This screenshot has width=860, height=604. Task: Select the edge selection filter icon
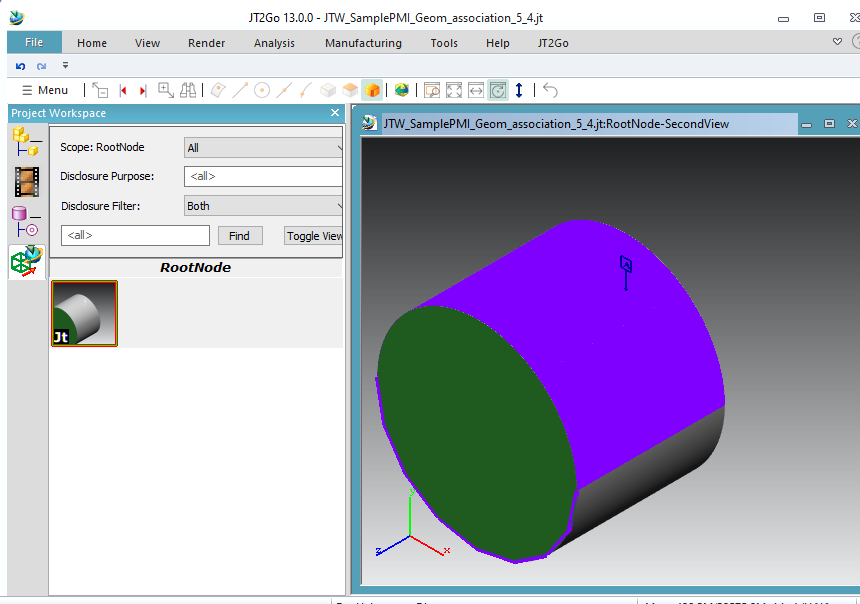(240, 91)
